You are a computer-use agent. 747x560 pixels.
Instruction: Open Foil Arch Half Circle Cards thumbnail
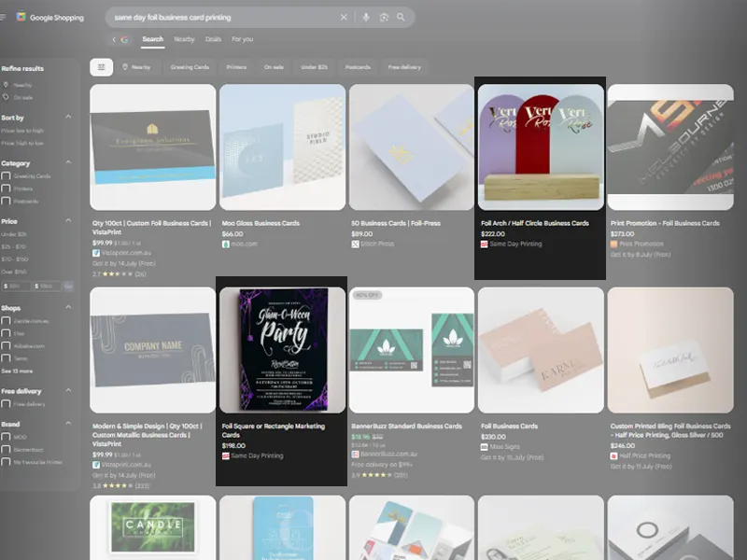[x=541, y=147]
